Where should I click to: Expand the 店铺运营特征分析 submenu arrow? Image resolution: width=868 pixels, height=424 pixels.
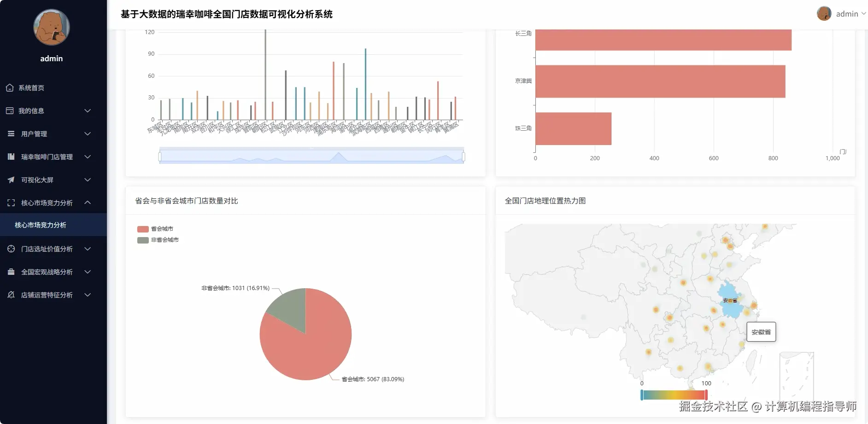tap(88, 295)
